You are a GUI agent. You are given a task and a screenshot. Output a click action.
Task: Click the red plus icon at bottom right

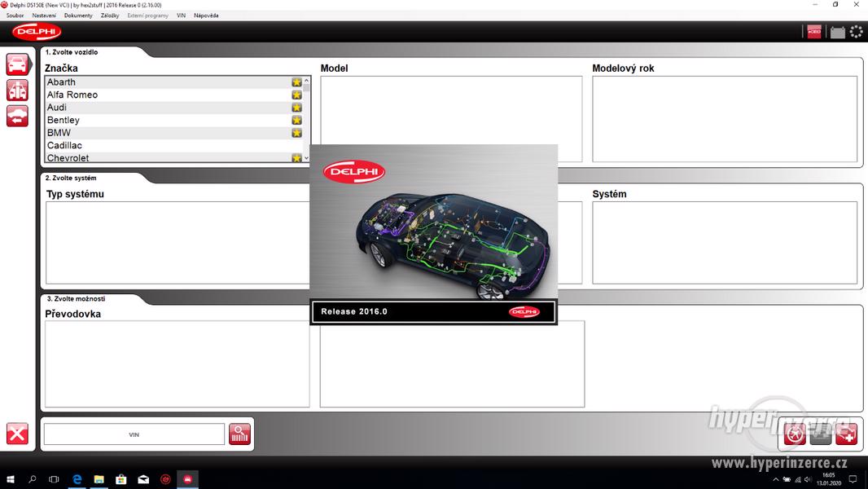click(x=847, y=434)
